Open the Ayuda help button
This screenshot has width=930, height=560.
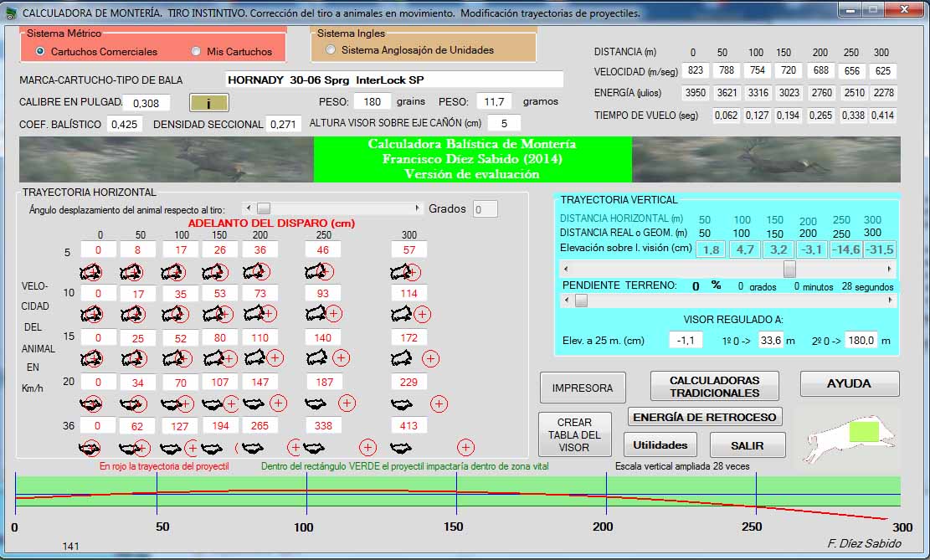click(849, 383)
